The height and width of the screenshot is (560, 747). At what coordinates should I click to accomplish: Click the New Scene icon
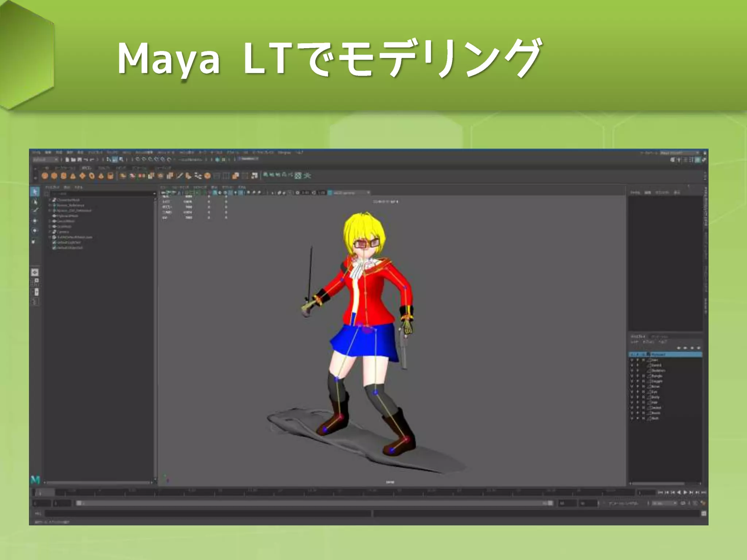tap(67, 160)
